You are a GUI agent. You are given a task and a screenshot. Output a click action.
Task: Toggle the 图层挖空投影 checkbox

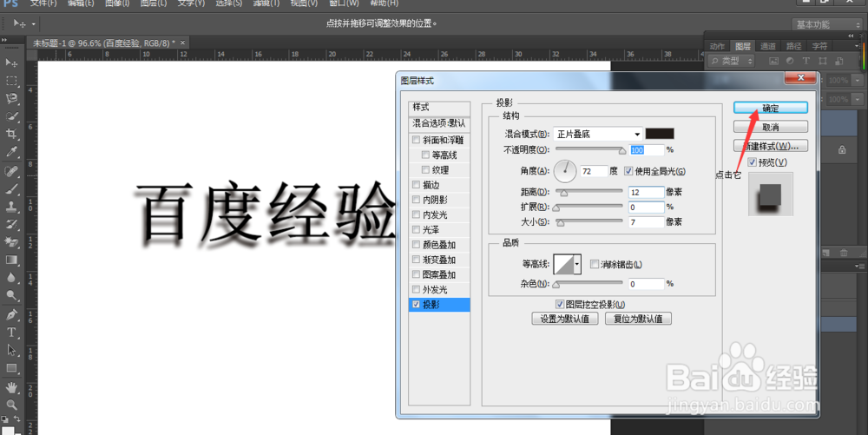pyautogui.click(x=560, y=305)
